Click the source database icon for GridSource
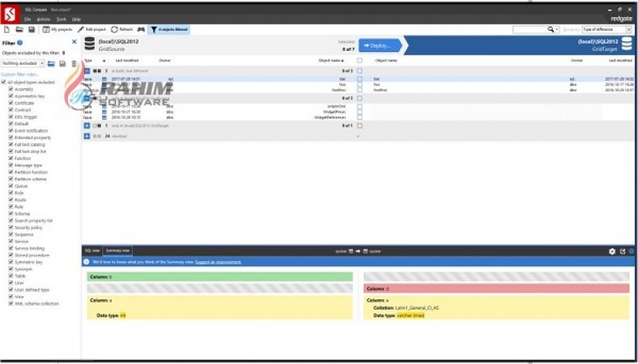This screenshot has height=364, width=638. (x=90, y=44)
